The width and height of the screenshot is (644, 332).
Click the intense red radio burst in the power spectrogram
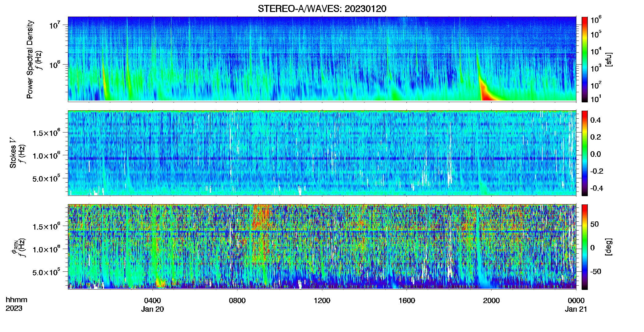(x=486, y=94)
